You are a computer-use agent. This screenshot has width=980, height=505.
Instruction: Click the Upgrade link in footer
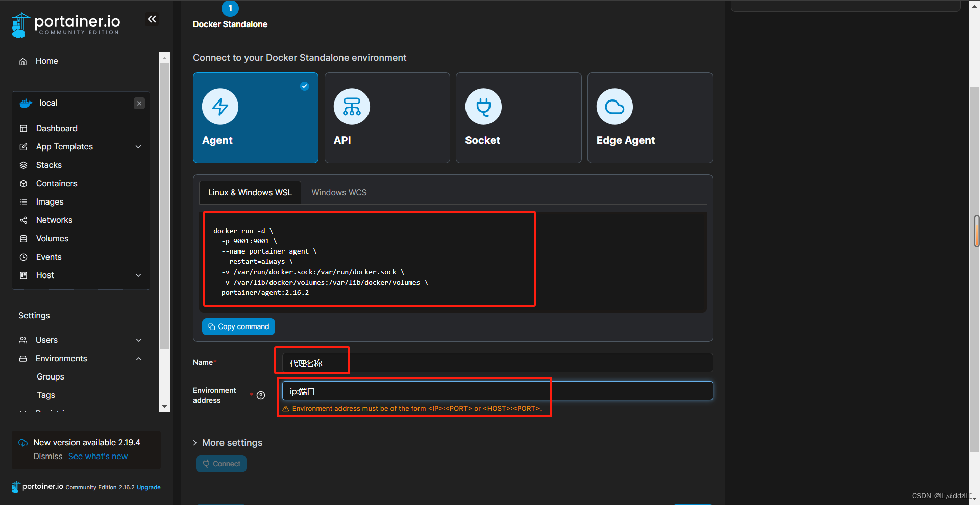point(149,488)
